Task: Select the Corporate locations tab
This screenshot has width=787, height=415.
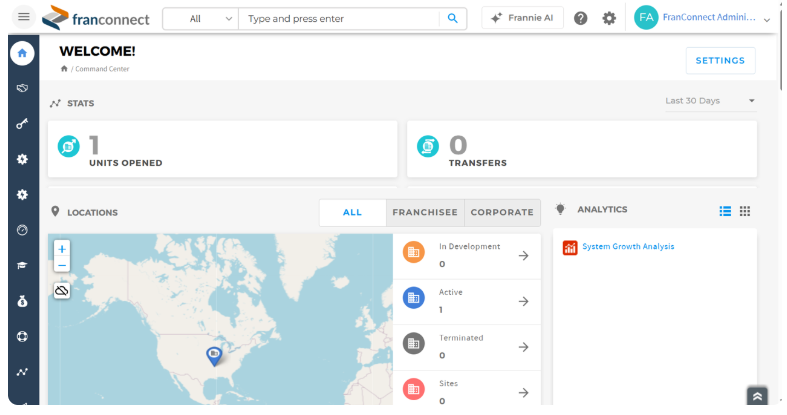Action: (502, 212)
